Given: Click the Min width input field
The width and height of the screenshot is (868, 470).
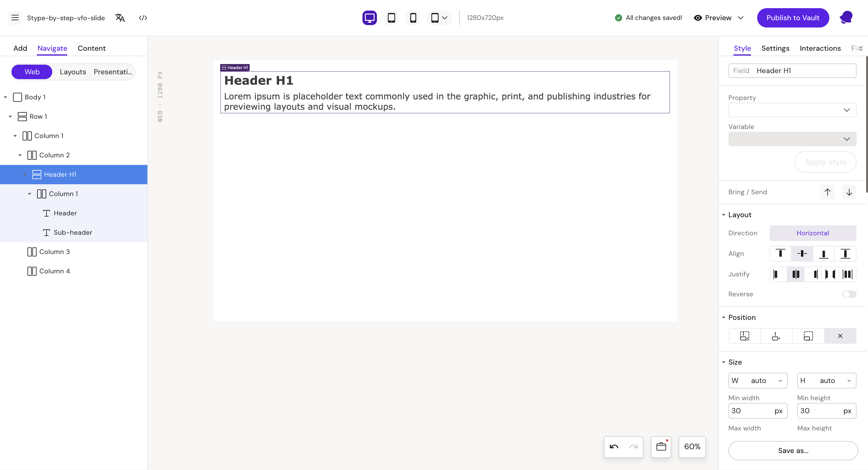Looking at the screenshot, I should [x=757, y=411].
